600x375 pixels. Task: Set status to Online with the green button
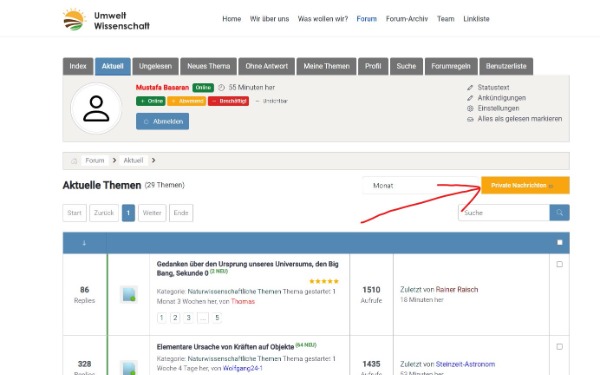click(151, 101)
